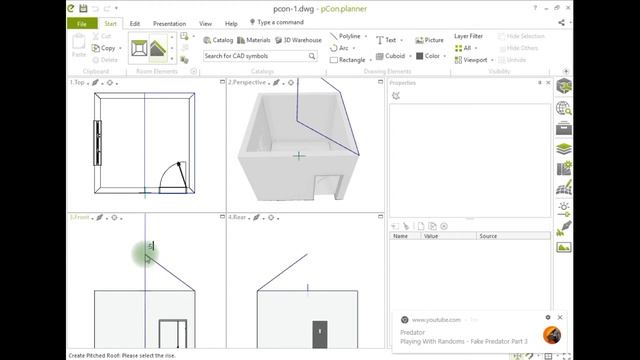Insert a Picture
The width and height of the screenshot is (640, 360).
(429, 40)
